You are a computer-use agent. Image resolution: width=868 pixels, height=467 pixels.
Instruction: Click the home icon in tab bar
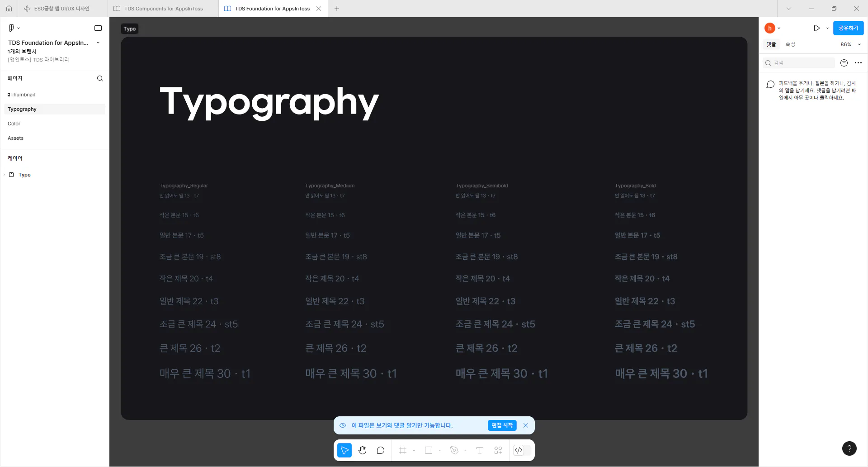(x=9, y=9)
